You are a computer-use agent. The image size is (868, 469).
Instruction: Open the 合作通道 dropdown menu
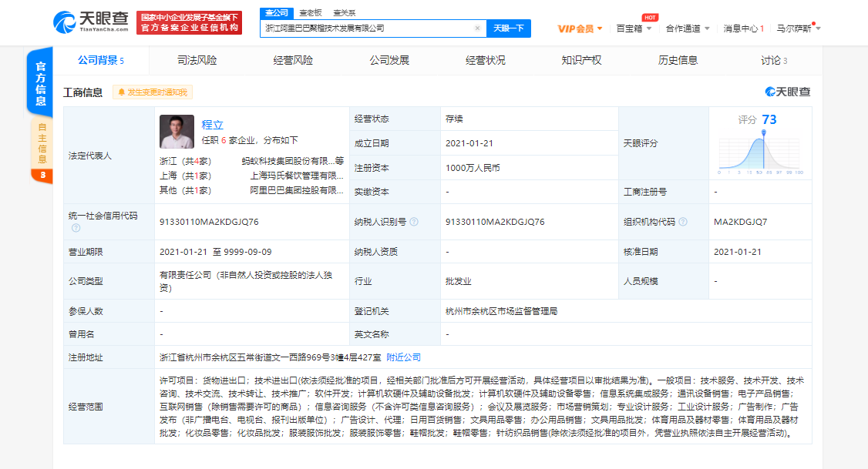coord(682,28)
